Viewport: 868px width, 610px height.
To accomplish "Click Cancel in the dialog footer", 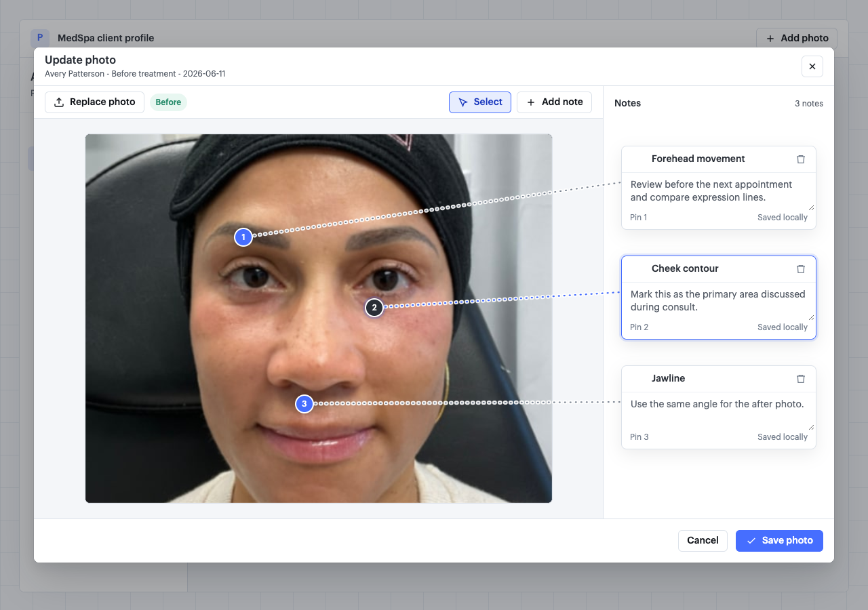I will coord(703,541).
